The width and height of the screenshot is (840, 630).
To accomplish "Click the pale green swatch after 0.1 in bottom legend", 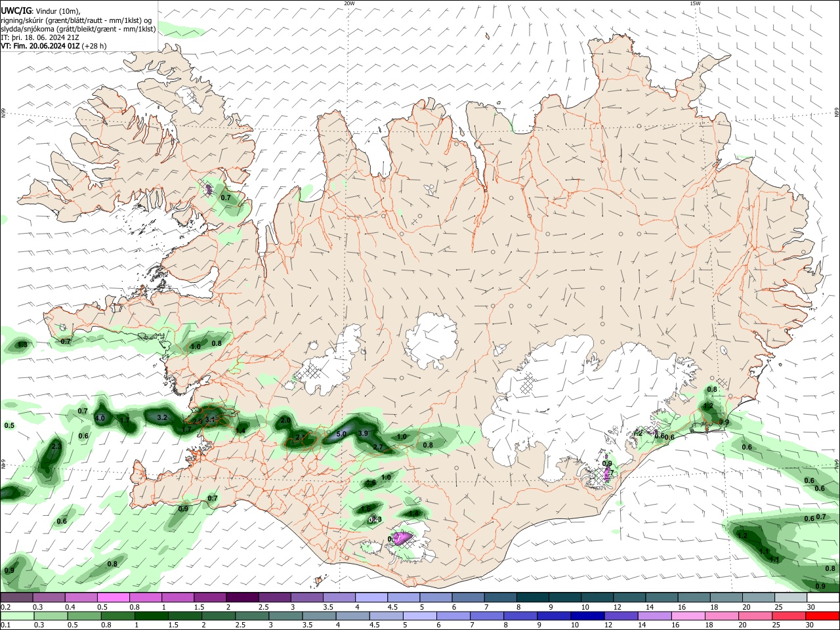I will pos(16,616).
